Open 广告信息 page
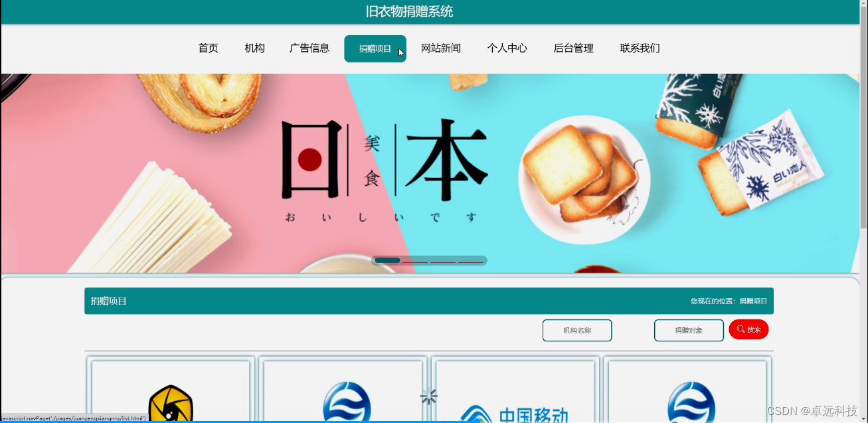Viewport: 868px width, 423px height. (x=309, y=48)
